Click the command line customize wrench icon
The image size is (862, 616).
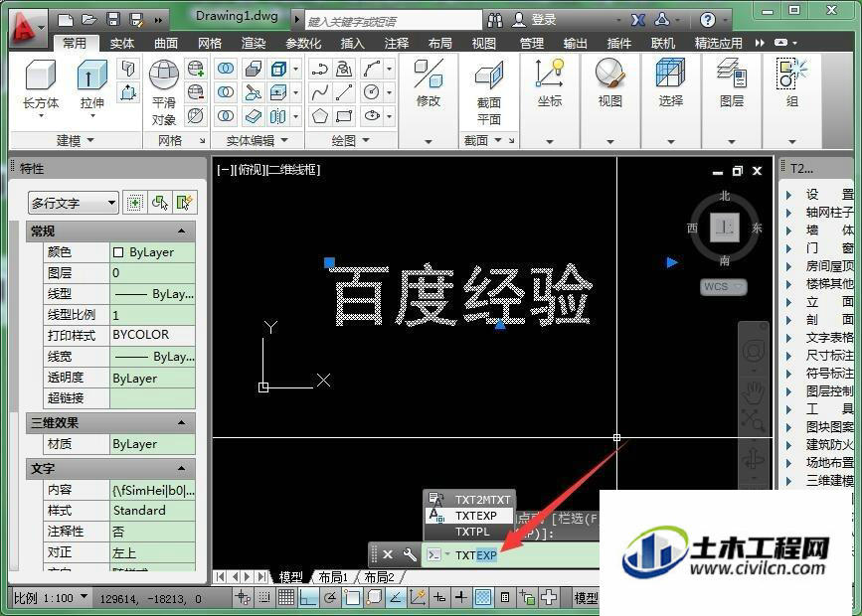409,554
